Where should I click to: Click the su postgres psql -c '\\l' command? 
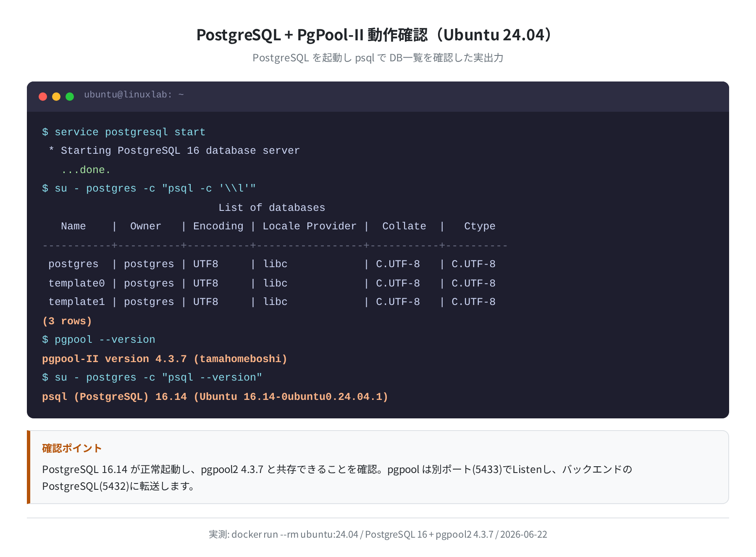click(149, 189)
